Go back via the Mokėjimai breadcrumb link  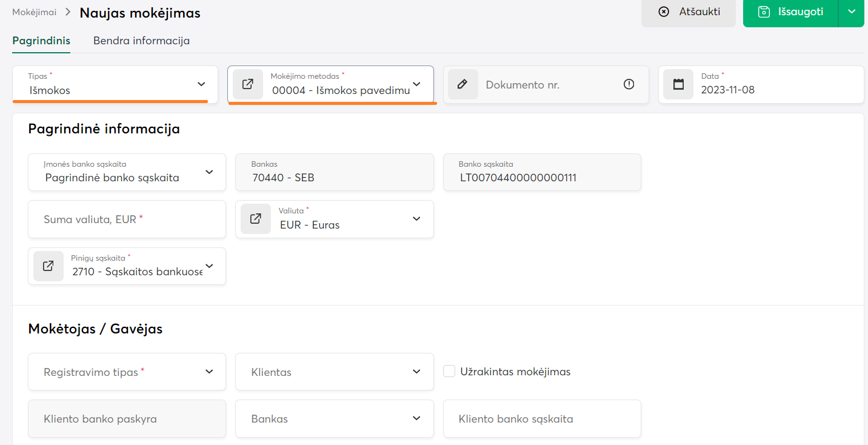[x=33, y=12]
